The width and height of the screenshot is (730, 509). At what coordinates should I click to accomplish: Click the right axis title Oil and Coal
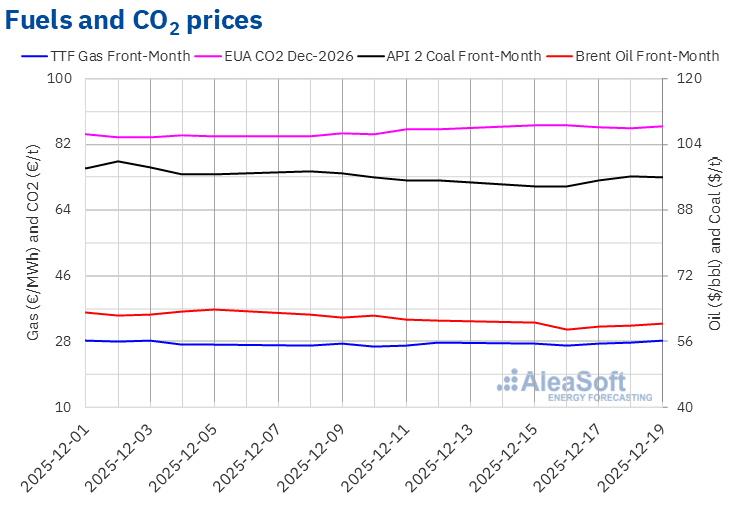(x=714, y=243)
